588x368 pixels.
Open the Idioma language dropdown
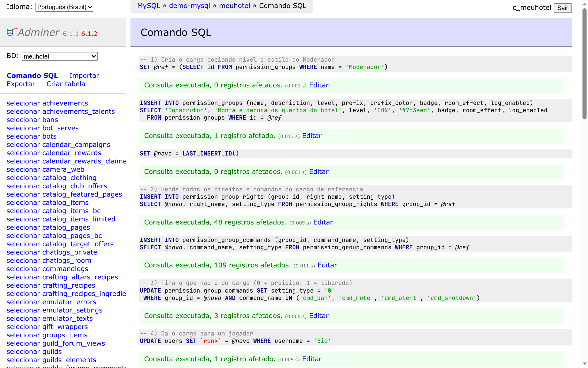pos(65,7)
